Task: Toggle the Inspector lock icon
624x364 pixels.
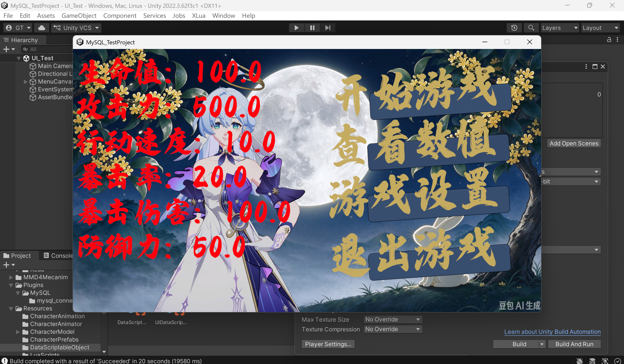Action: [609, 40]
